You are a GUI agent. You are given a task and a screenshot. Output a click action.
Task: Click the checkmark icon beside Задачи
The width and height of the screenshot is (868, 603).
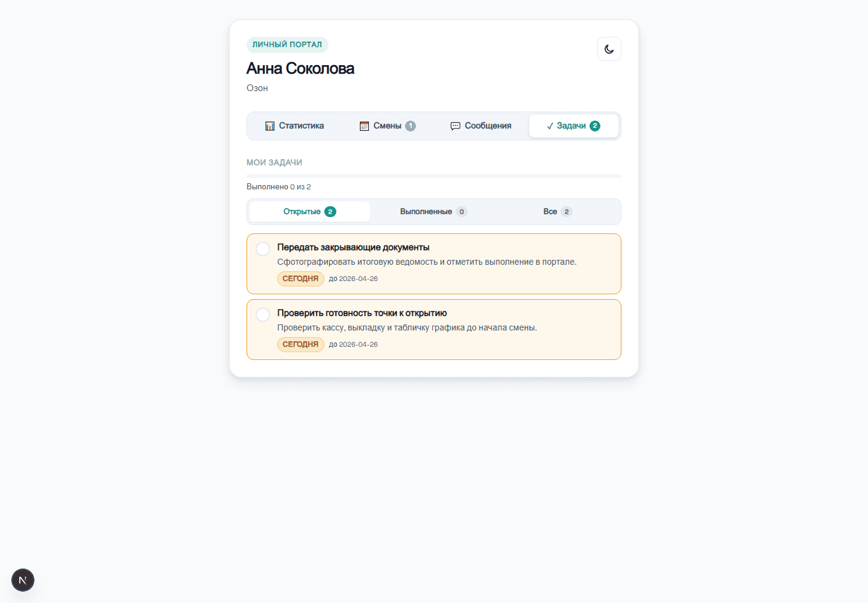point(550,126)
